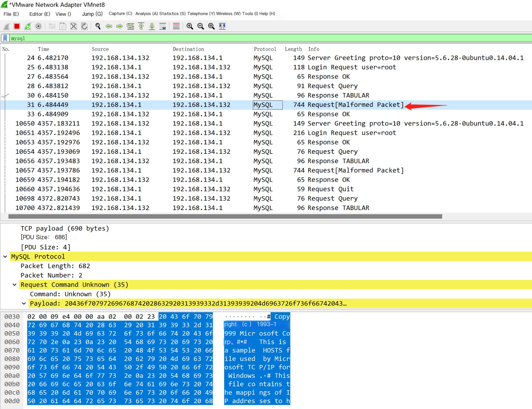
Task: Open the Analysis menu
Action: click(x=147, y=14)
